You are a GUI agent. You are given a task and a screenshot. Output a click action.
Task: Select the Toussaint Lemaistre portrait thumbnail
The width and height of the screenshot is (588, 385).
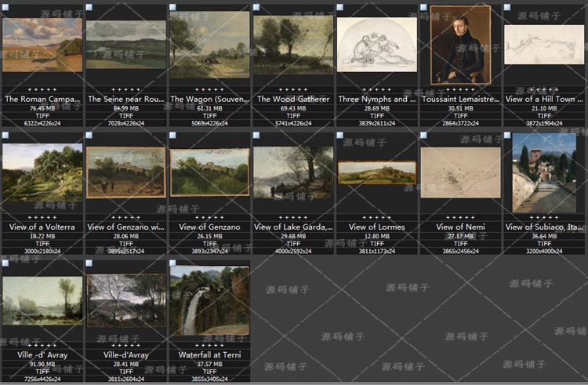tap(460, 45)
